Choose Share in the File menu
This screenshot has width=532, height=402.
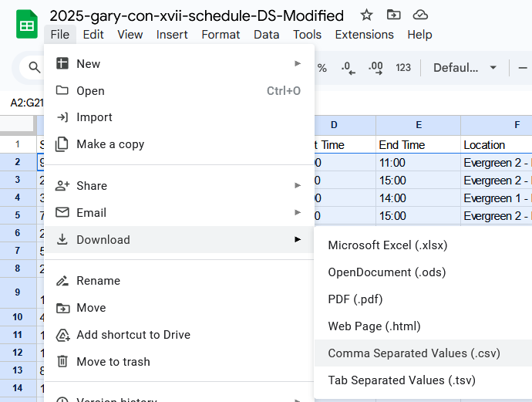tap(179, 186)
